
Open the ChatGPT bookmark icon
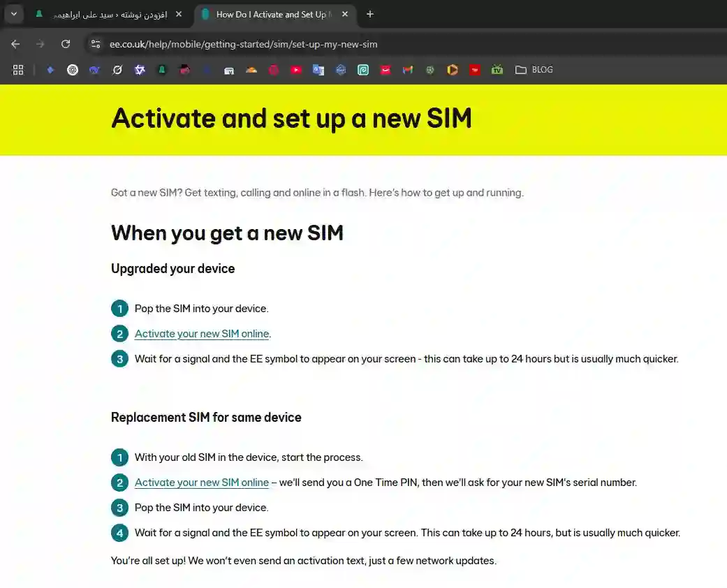coord(73,70)
